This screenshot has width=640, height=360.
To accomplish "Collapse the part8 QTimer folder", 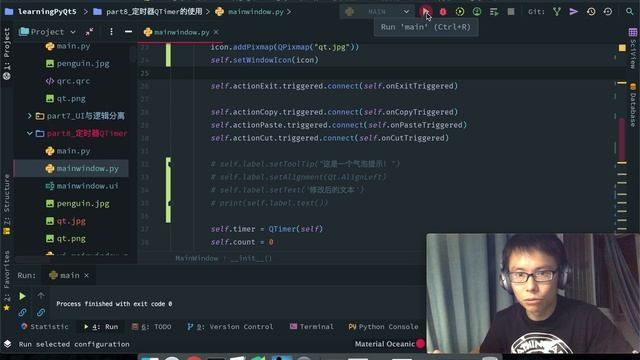I will pyautogui.click(x=29, y=133).
